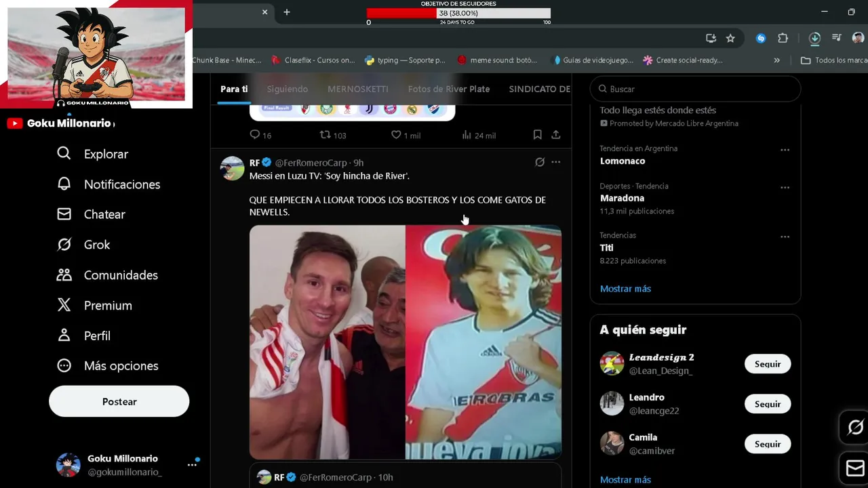Viewport: 868px width, 488px height.
Task: Click repost icon with 103 reposts
Action: (x=325, y=135)
